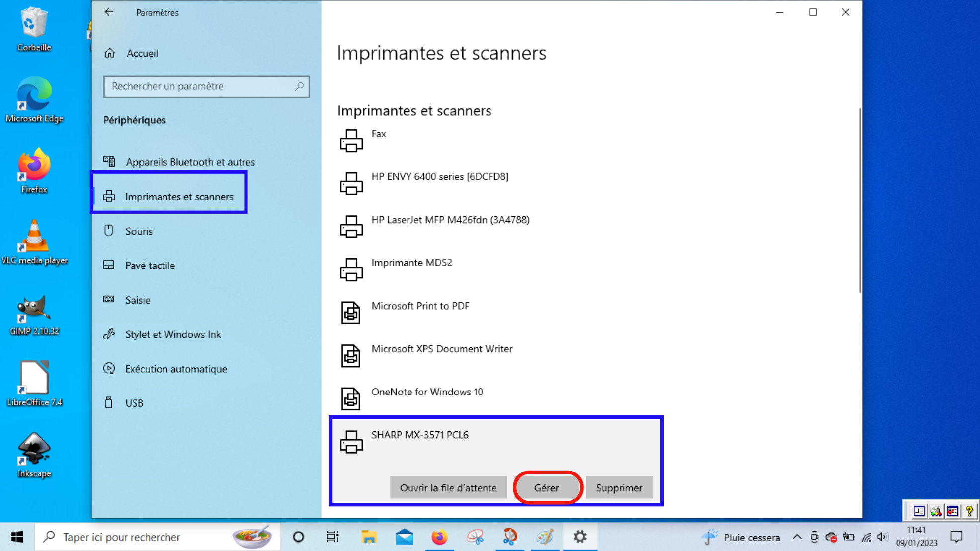Click the SHARP MX-3571 printer icon
This screenshot has width=980, height=551.
[351, 442]
